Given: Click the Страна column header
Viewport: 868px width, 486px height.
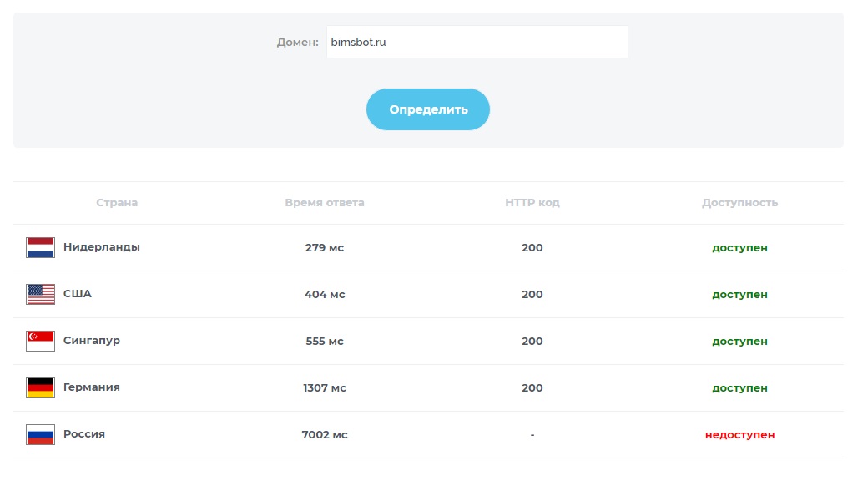Looking at the screenshot, I should pos(117,203).
